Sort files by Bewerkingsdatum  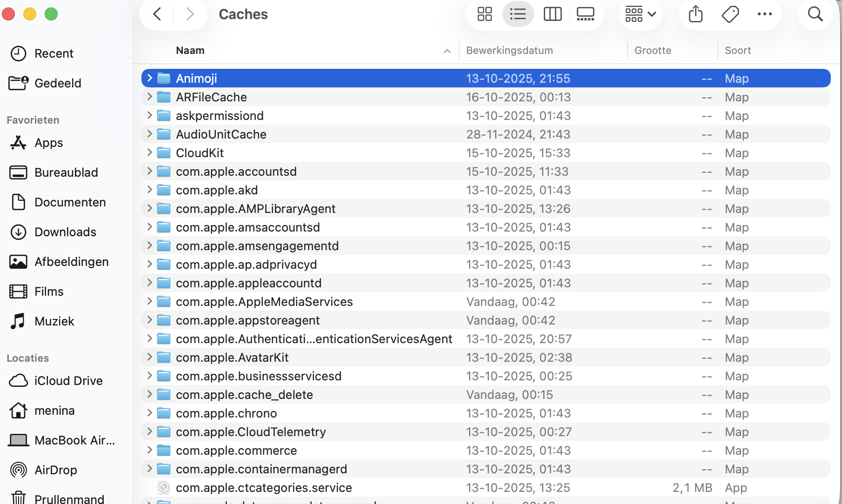click(509, 50)
